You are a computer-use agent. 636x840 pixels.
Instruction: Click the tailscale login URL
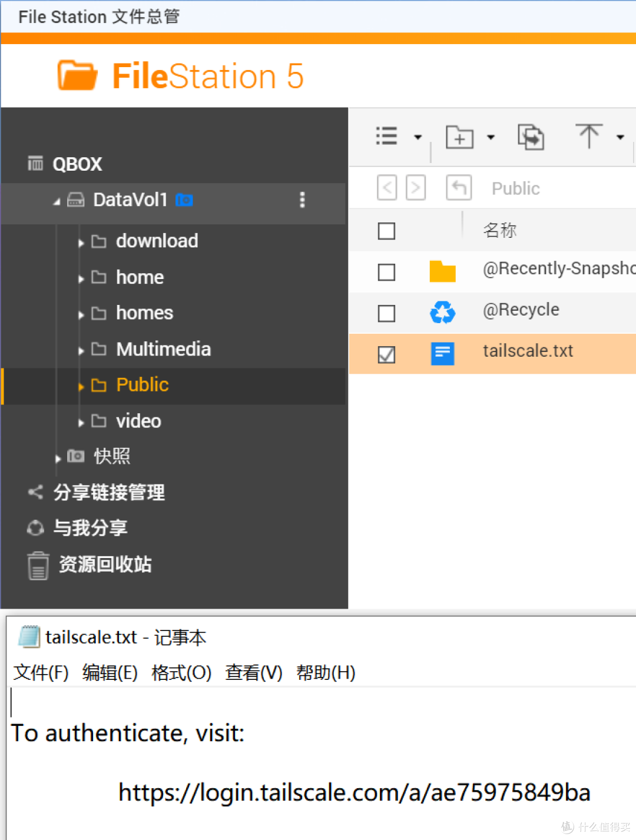tap(353, 792)
